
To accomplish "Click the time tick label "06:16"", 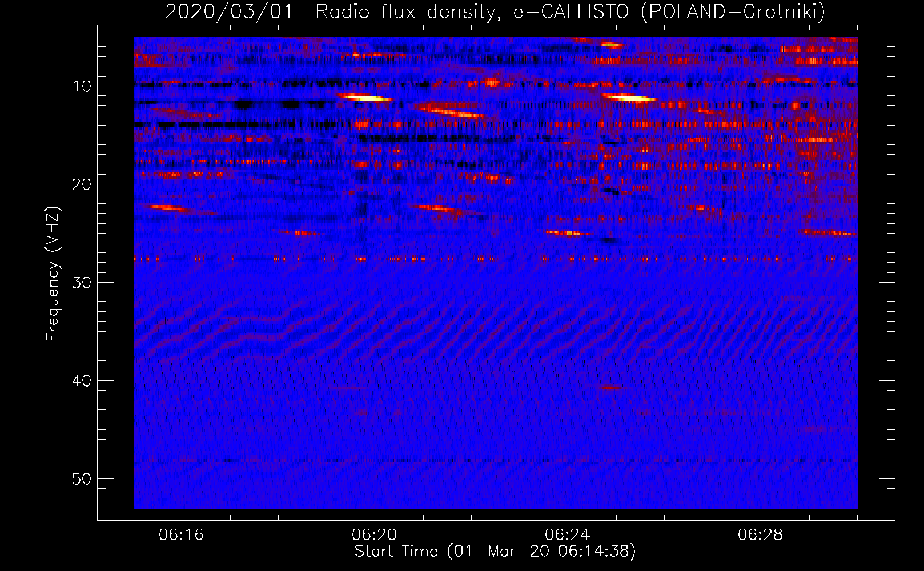I will (x=182, y=535).
